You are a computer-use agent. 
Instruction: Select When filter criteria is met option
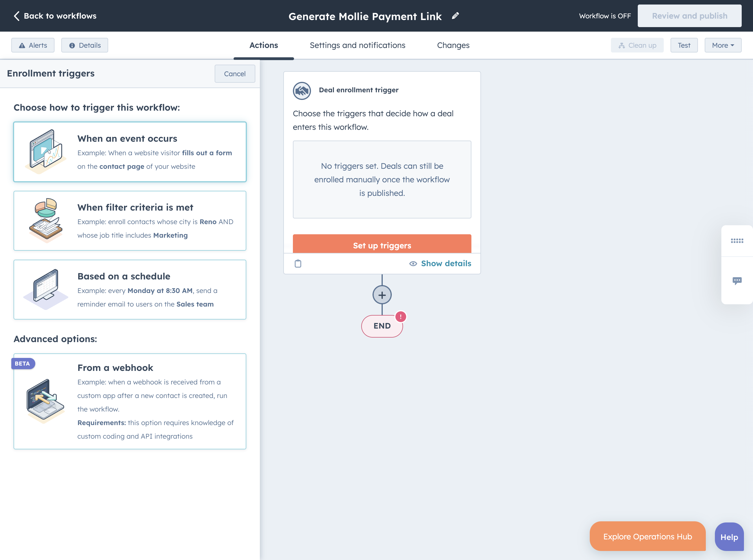(130, 221)
